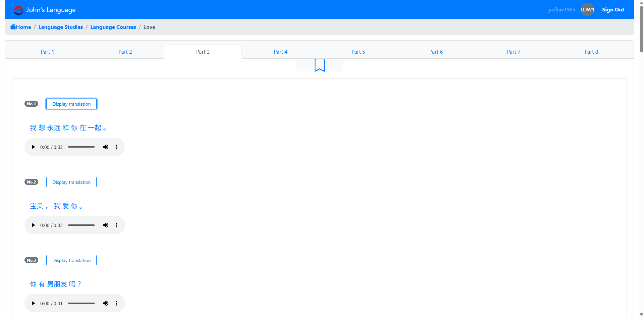
Task: Show translation for sentence No.3
Action: (71, 260)
